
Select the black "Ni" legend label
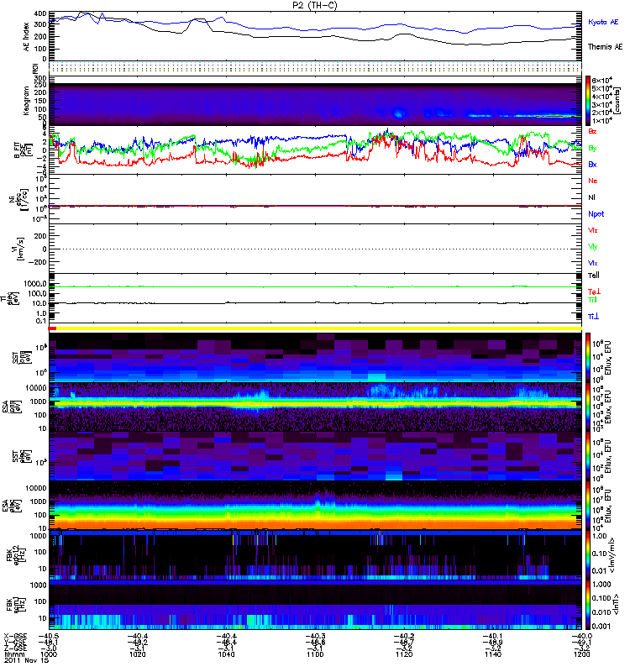[x=591, y=197]
